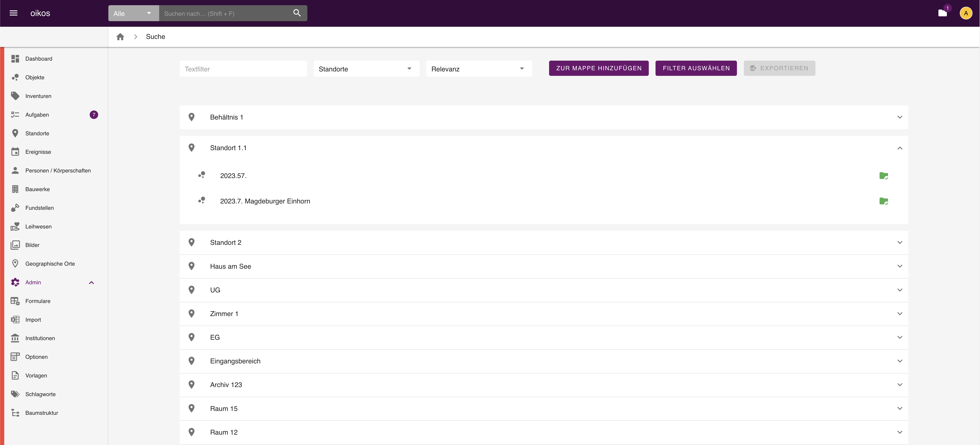Open object 2023.7. Magdeburger Einhorn
The height and width of the screenshot is (445, 980).
tap(265, 201)
